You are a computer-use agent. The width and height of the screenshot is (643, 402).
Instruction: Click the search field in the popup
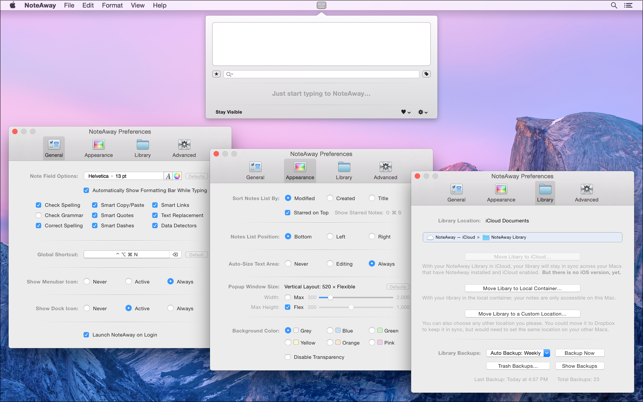pyautogui.click(x=322, y=74)
